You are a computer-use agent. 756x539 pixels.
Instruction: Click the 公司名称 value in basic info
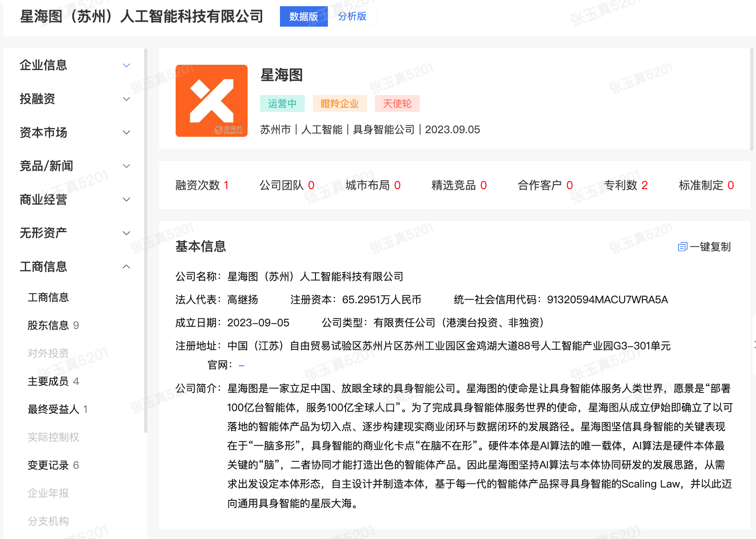(315, 277)
